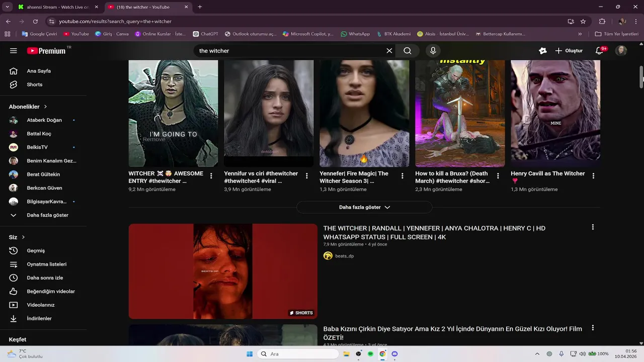The height and width of the screenshot is (362, 644).
Task: Play the red THE WITCHER RANDALL thumbnail
Action: [223, 271]
